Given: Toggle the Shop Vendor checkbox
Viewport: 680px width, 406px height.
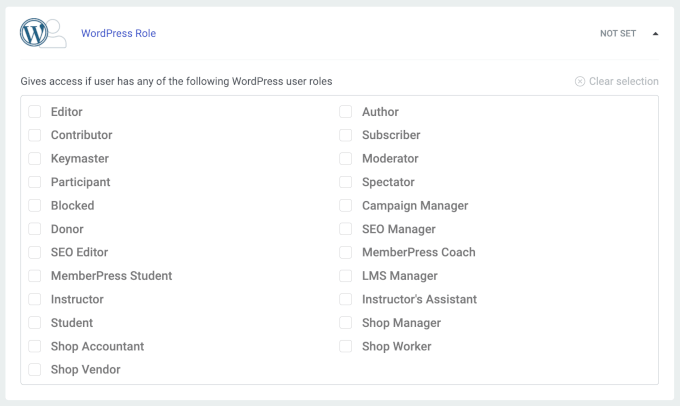Looking at the screenshot, I should (x=35, y=370).
